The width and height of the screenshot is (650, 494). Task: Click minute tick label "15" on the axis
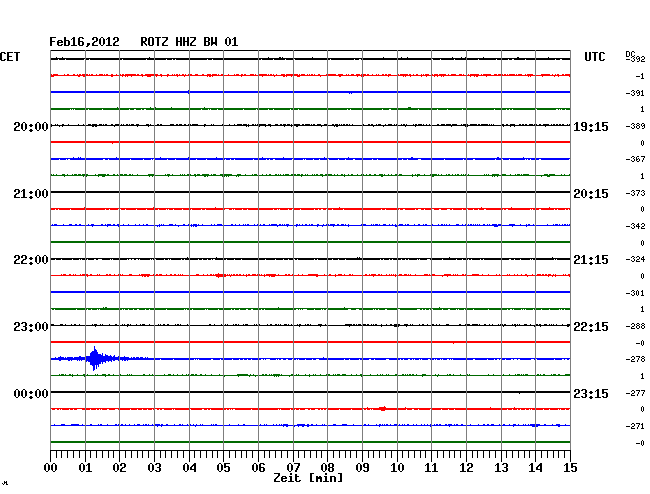tap(570, 468)
